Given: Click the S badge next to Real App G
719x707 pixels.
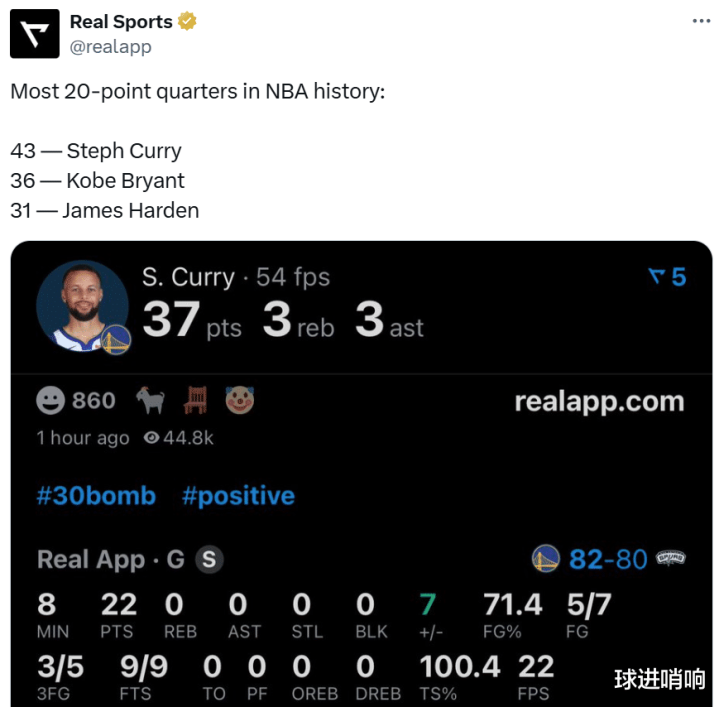Looking at the screenshot, I should 208,559.
